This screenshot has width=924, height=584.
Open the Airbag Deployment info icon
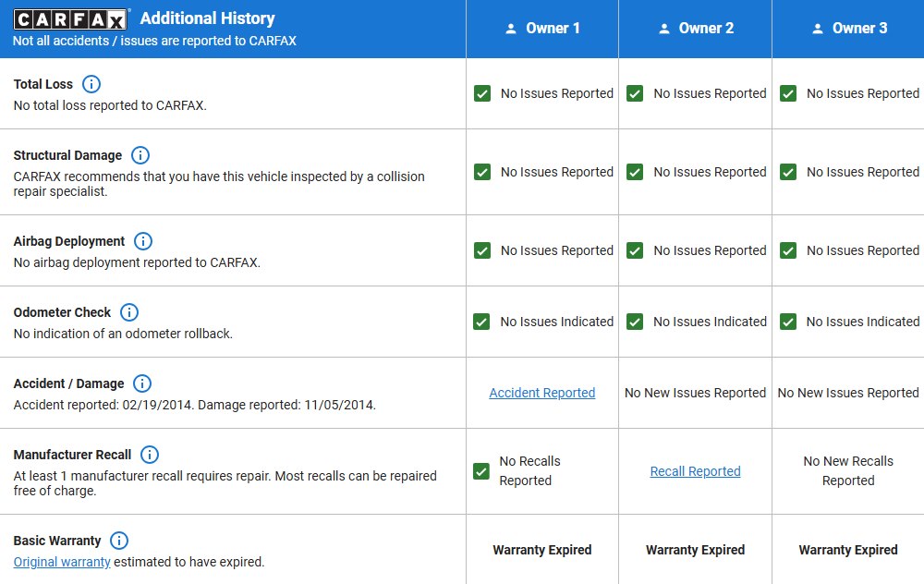tap(143, 241)
